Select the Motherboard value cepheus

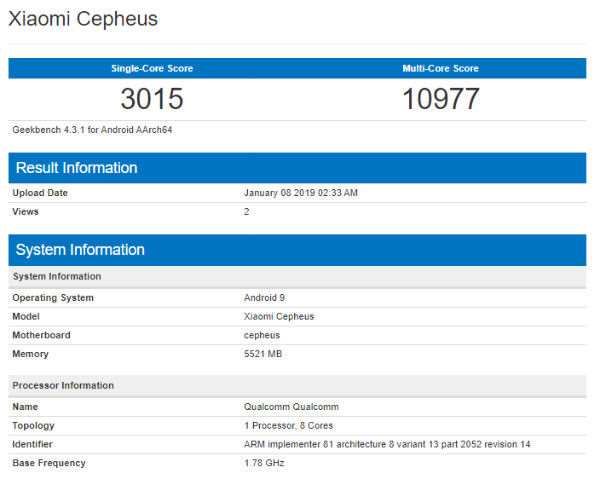point(262,335)
